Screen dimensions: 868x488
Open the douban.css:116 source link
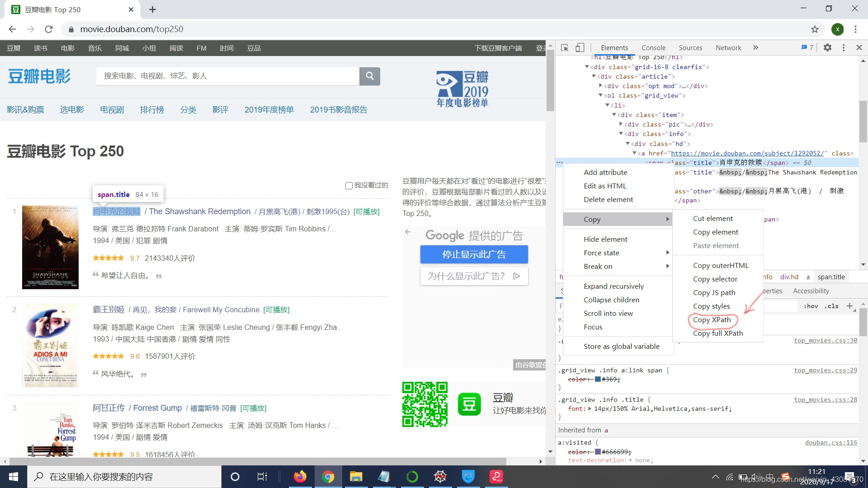(831, 443)
